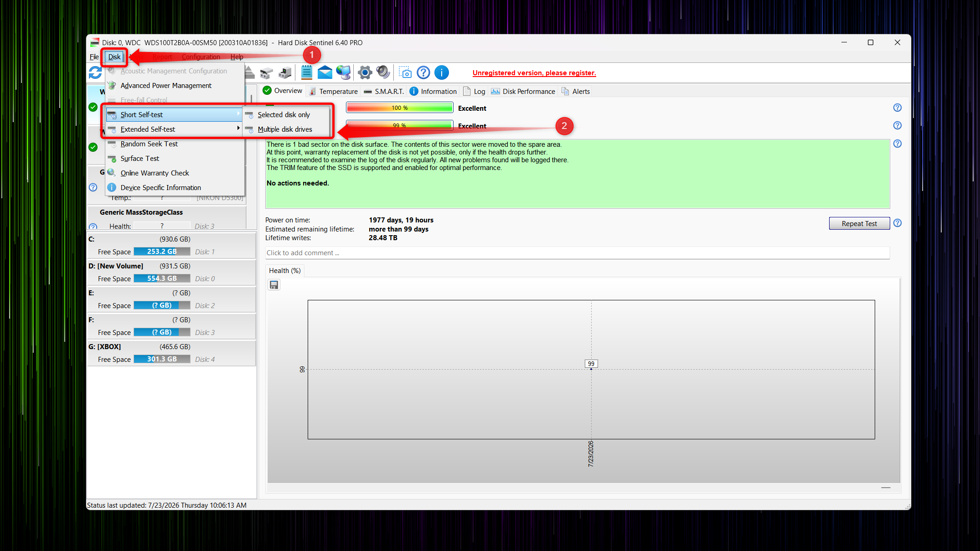Image resolution: width=980 pixels, height=551 pixels.
Task: Click the Repeat Test button
Action: tap(859, 223)
